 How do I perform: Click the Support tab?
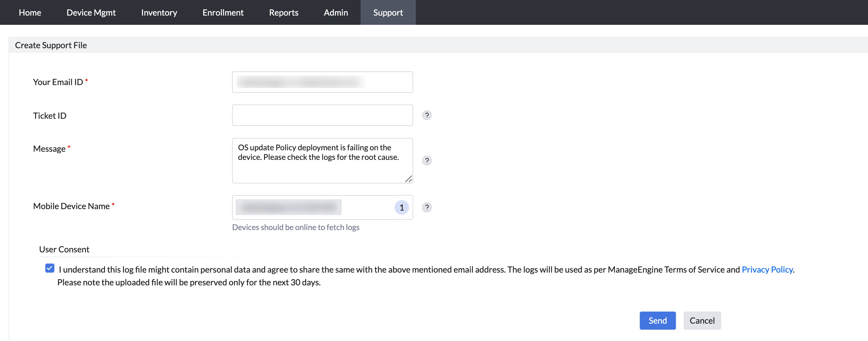(x=388, y=12)
